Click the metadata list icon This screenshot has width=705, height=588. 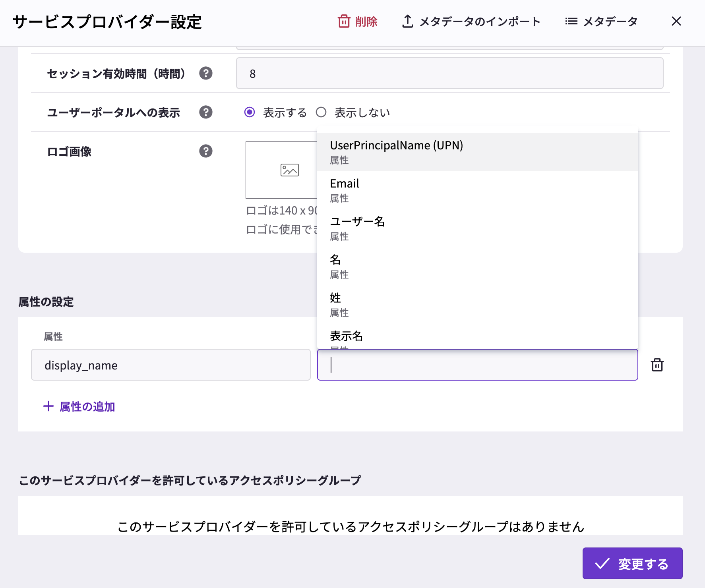click(571, 21)
